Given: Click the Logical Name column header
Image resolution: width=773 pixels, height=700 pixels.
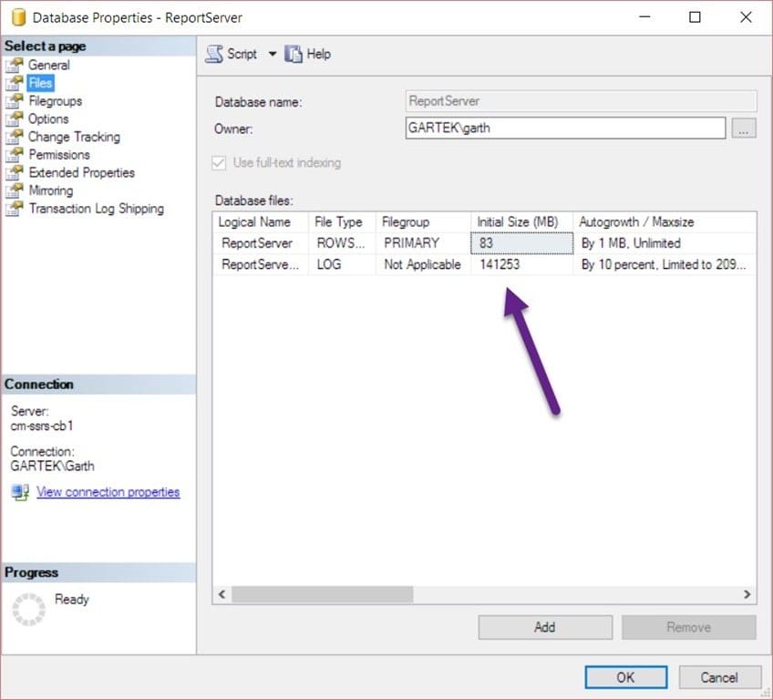Looking at the screenshot, I should (x=261, y=222).
